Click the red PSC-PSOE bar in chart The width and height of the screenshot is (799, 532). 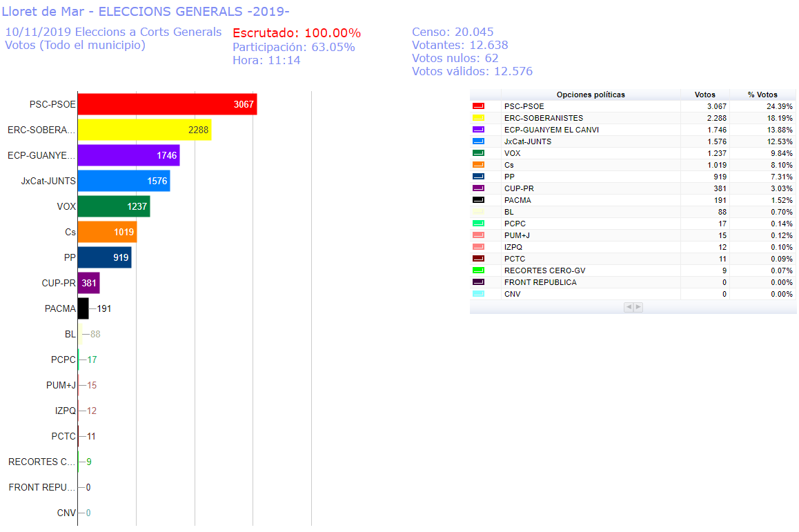click(x=167, y=105)
